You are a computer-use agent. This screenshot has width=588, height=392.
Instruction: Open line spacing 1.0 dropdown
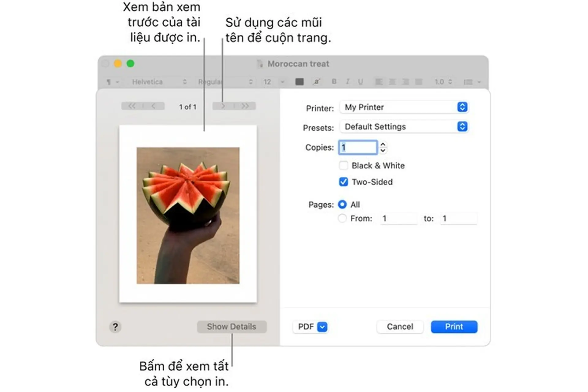click(x=443, y=82)
